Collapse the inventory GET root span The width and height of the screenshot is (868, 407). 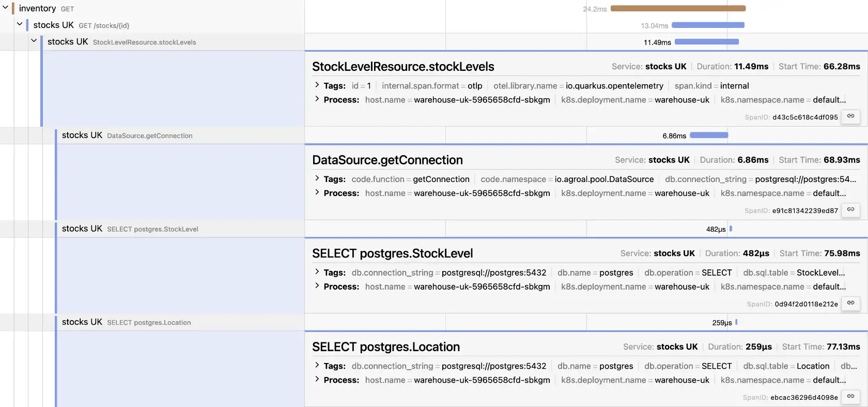(x=5, y=8)
